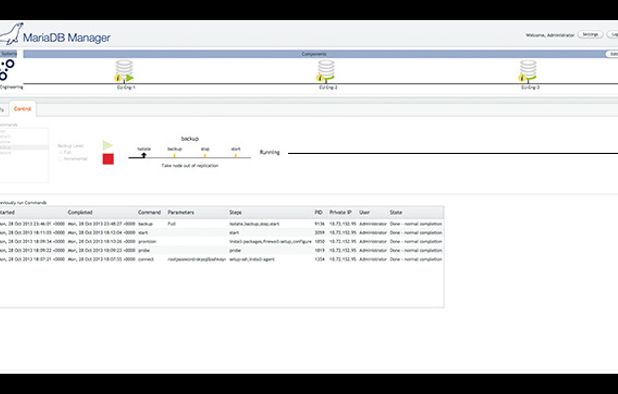This screenshot has width=618, height=394.
Task: Run the command with the green play arrow
Action: (107, 145)
